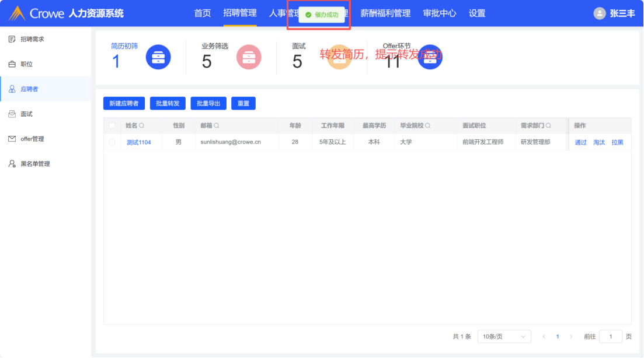Click 拉黑 action for 测试1104
This screenshot has height=358, width=644.
tap(617, 142)
